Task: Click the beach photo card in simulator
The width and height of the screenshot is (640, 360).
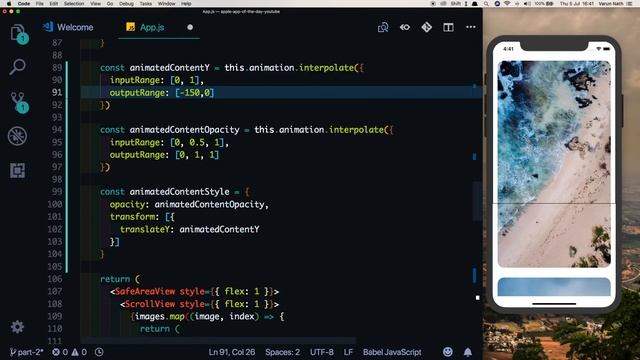Action: (554, 164)
